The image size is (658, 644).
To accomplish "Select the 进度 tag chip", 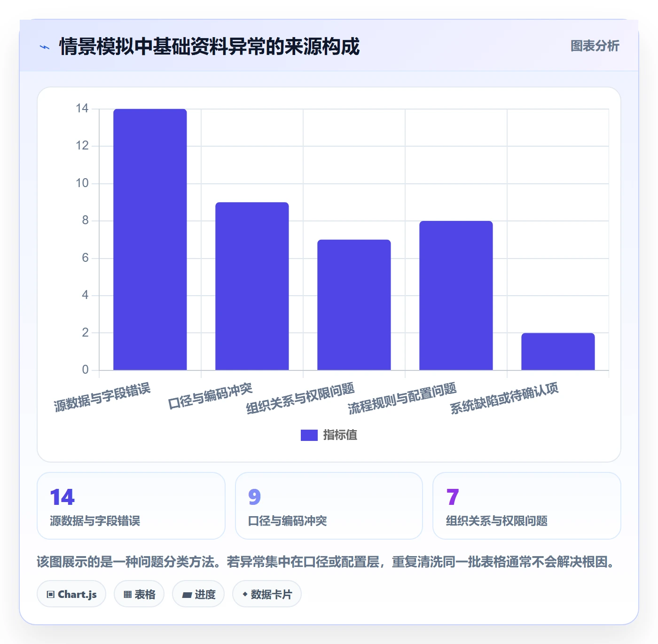I will (198, 594).
